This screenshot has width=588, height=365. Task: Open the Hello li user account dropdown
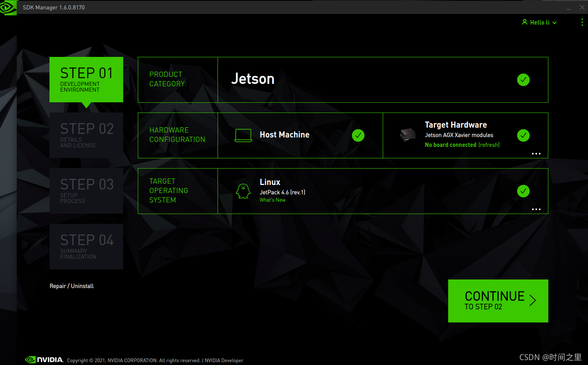coord(539,23)
